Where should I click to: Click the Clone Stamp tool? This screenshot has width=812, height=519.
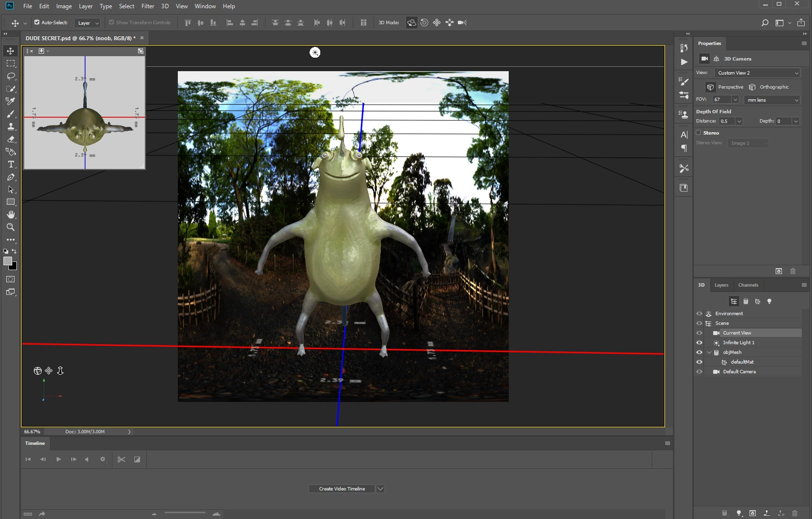click(11, 126)
